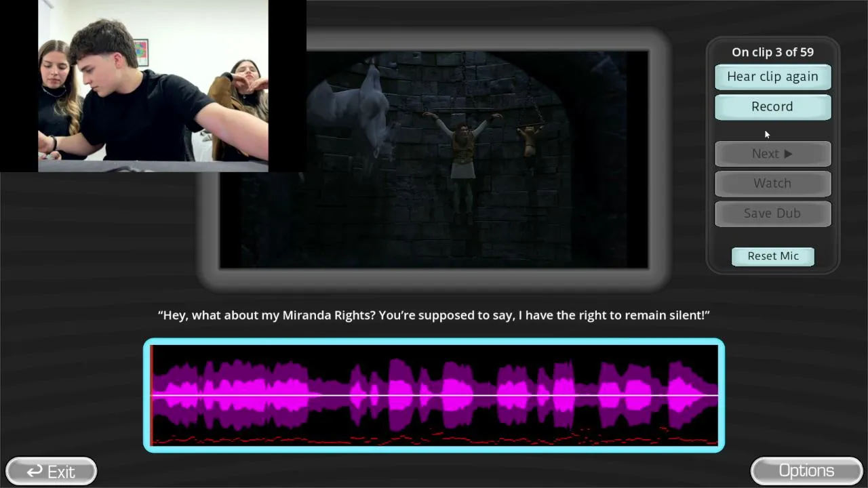Save the dub with Save Dub
The height and width of the screenshot is (488, 868).
pyautogui.click(x=772, y=213)
